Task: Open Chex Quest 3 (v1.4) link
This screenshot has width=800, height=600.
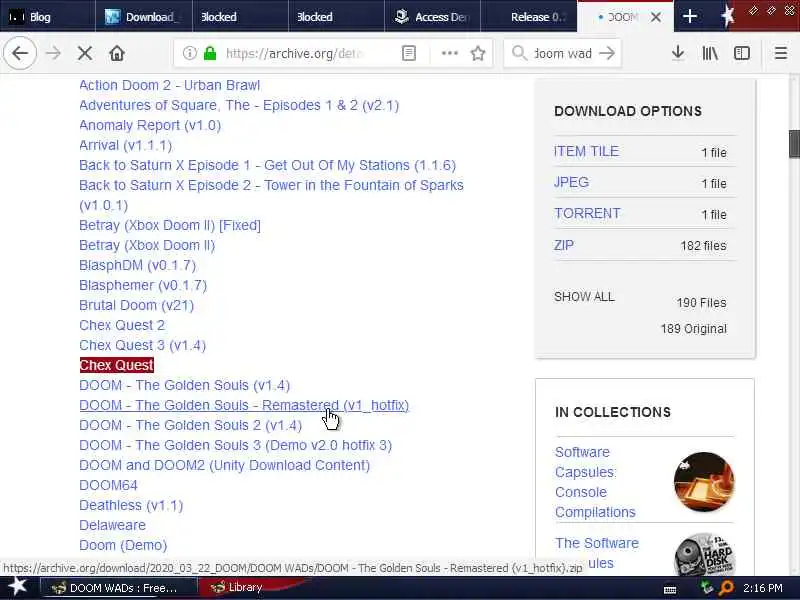Action: (142, 345)
